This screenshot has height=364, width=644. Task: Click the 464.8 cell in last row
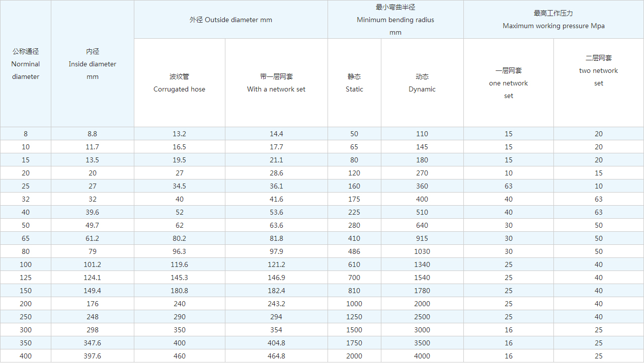276,356
